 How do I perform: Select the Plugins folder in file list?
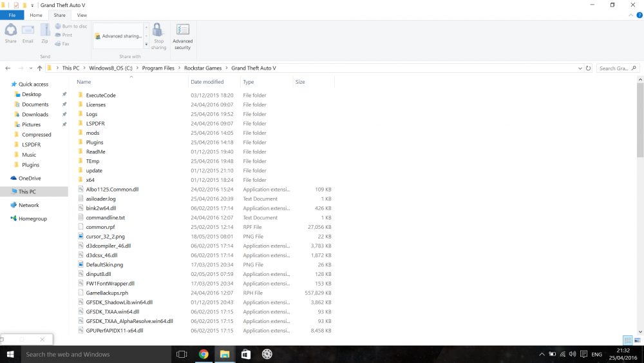(x=95, y=142)
